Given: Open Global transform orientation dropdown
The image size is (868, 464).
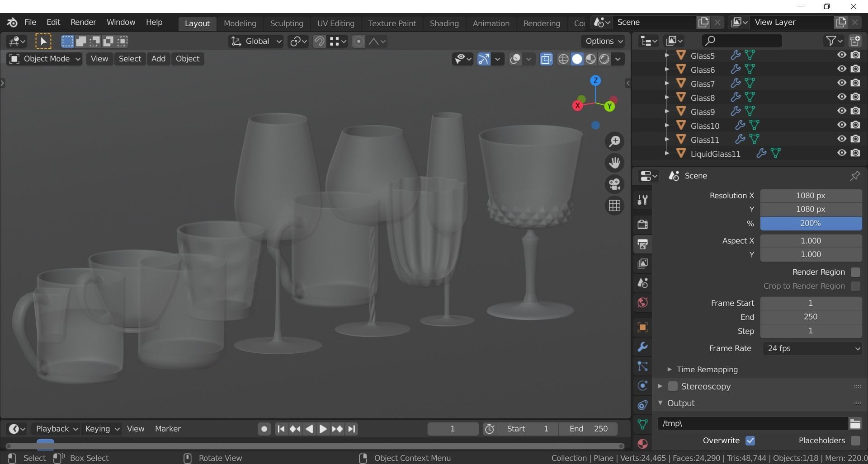Looking at the screenshot, I should pyautogui.click(x=256, y=42).
